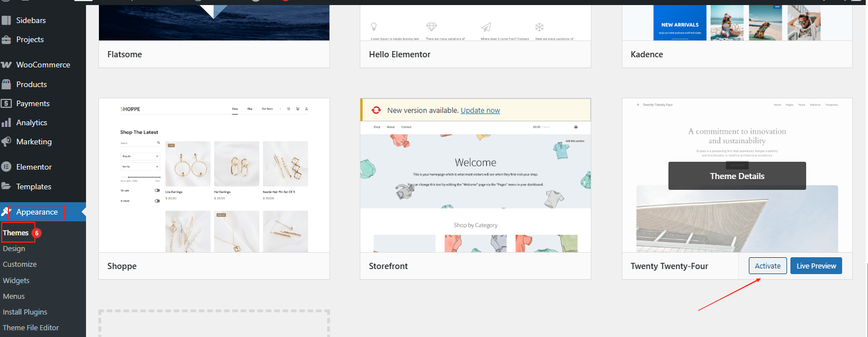Open the Kadence theme preview image
The height and width of the screenshot is (337, 868).
coord(737,21)
